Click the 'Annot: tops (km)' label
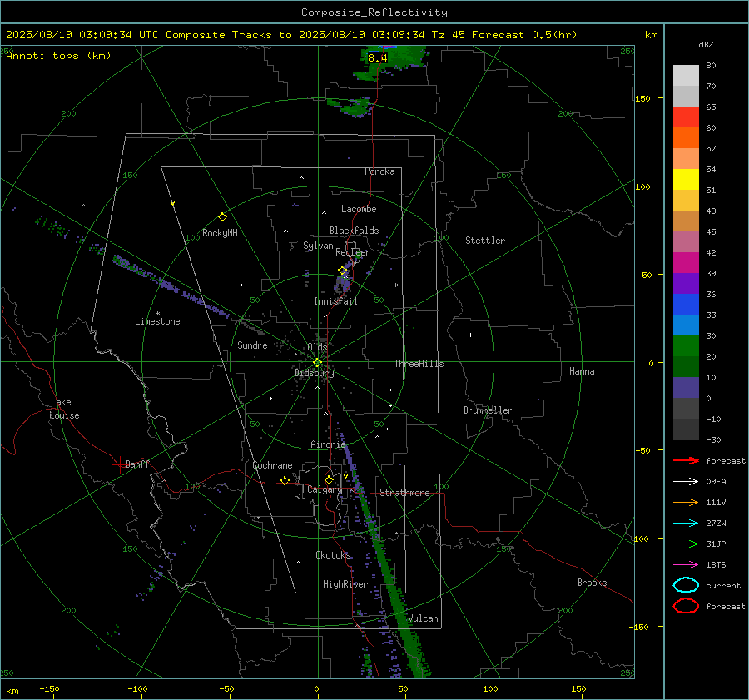The height and width of the screenshot is (700, 749). click(x=58, y=56)
